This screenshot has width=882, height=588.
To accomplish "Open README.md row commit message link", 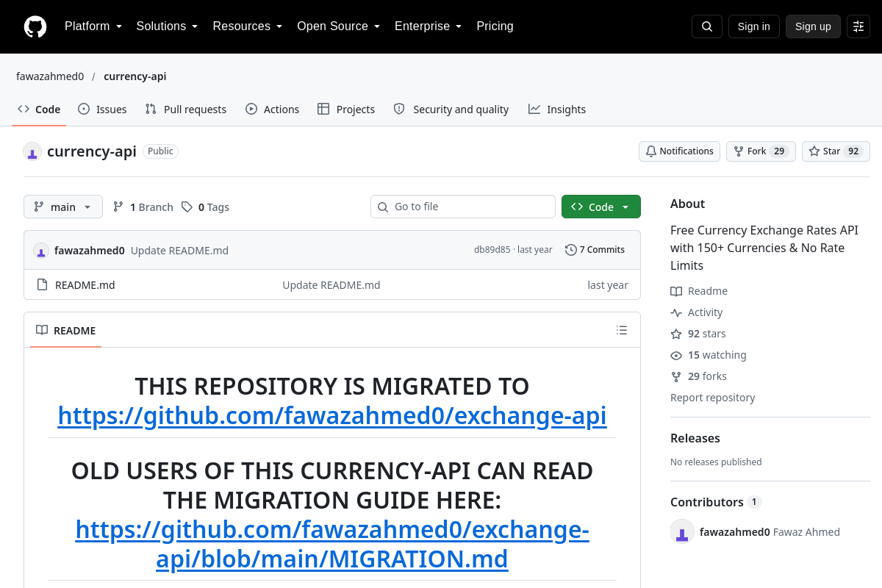I will tap(331, 285).
